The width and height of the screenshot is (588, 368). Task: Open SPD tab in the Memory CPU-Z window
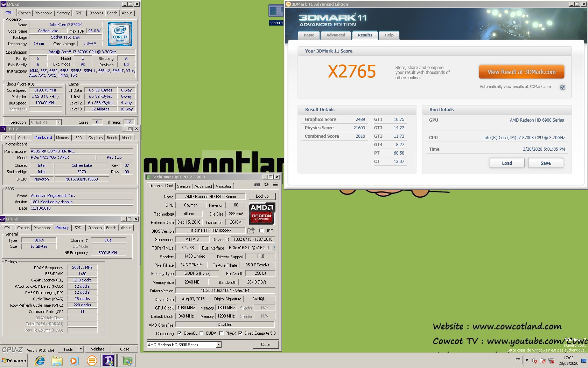click(x=78, y=228)
